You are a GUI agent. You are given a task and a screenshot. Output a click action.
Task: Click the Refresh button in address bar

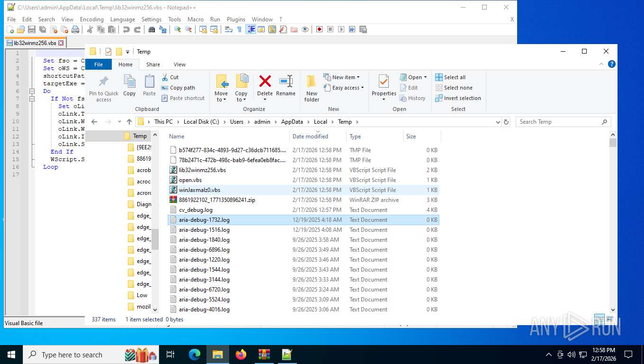click(506, 122)
